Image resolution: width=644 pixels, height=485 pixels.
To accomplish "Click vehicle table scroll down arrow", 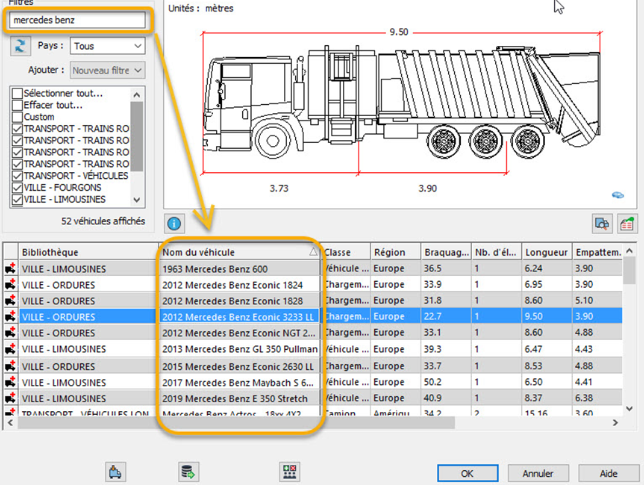I will pyautogui.click(x=629, y=408).
